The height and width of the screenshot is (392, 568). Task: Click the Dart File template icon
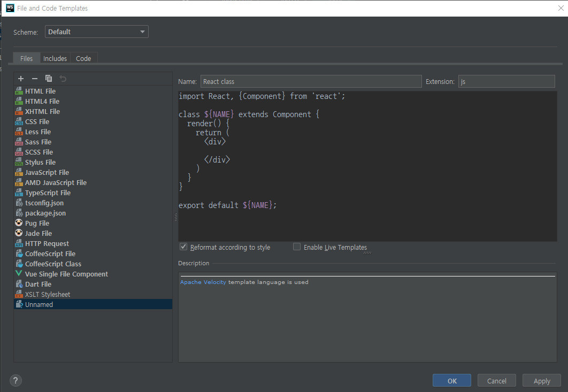click(x=19, y=284)
